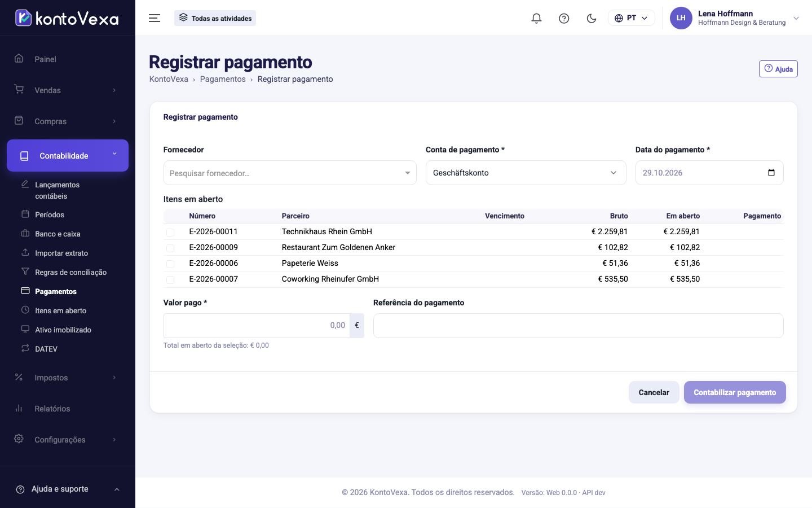Click the Ajuda e suporte help icon

pos(20,489)
